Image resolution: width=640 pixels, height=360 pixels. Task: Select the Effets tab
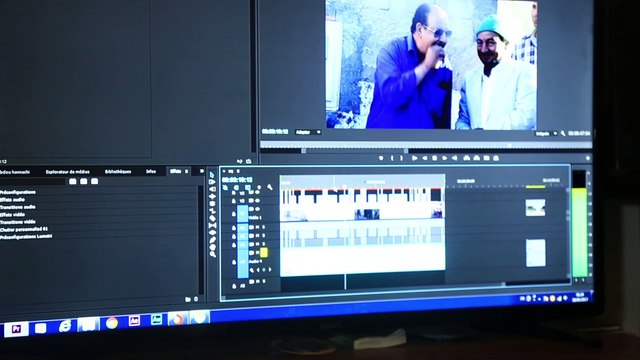pos(175,171)
